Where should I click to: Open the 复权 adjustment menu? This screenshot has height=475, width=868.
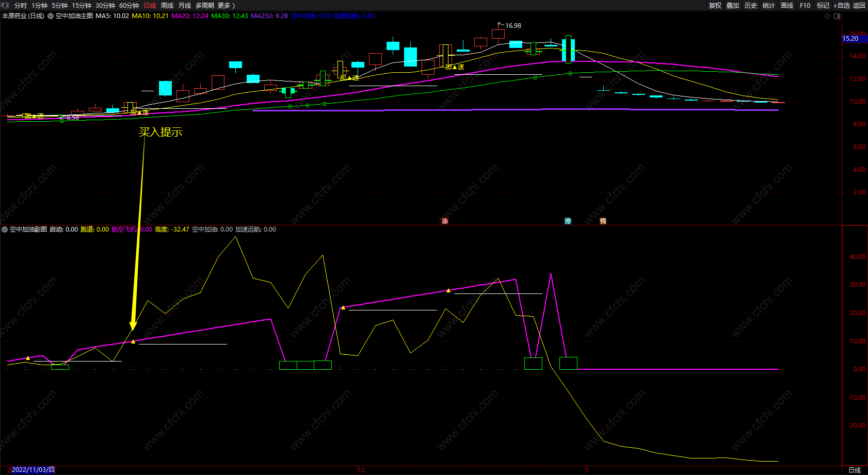[715, 5]
